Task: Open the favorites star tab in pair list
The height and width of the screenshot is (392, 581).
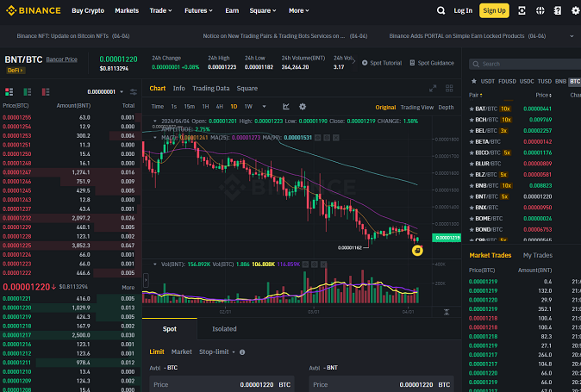Action: coord(474,82)
